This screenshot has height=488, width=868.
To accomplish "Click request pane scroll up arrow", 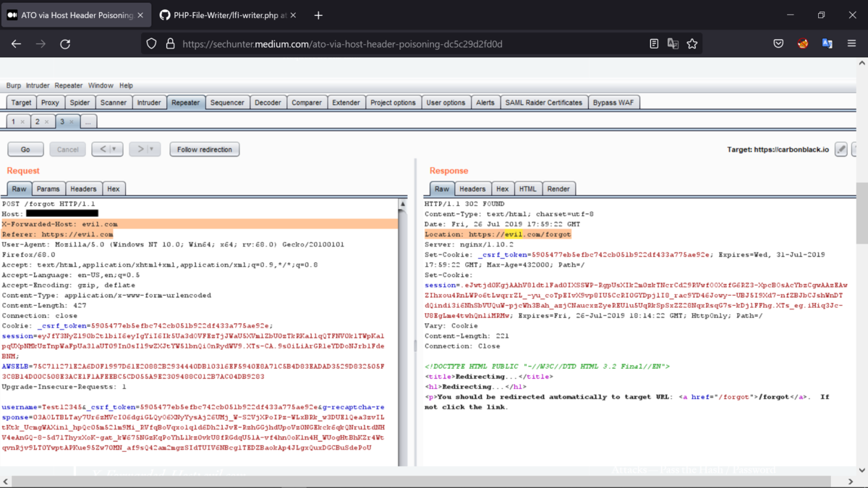I will pos(403,205).
